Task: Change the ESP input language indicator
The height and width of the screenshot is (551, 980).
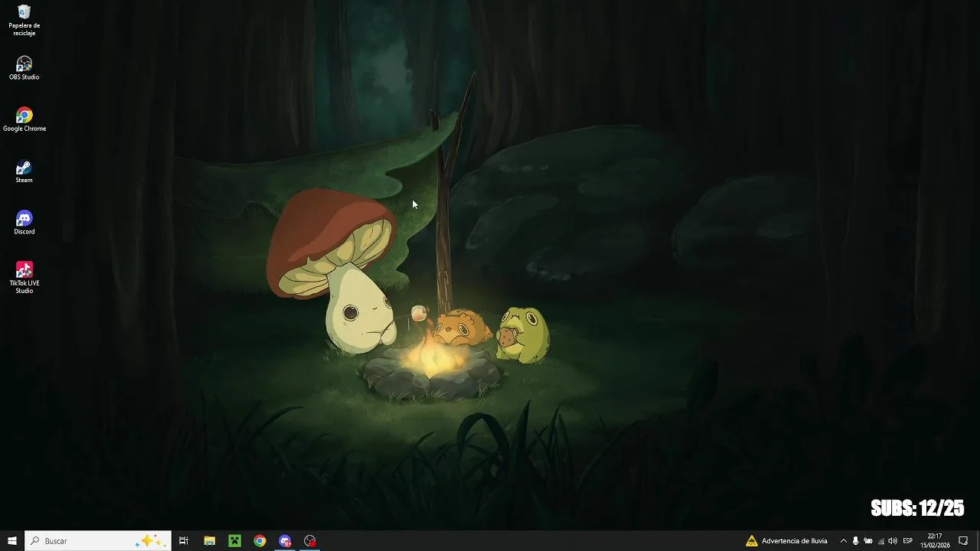Action: point(908,540)
